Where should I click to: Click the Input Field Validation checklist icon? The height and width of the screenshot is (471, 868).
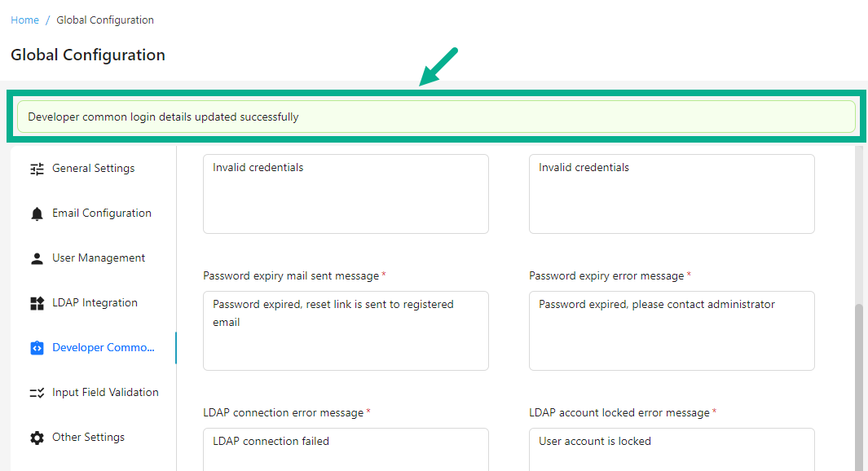pos(37,393)
